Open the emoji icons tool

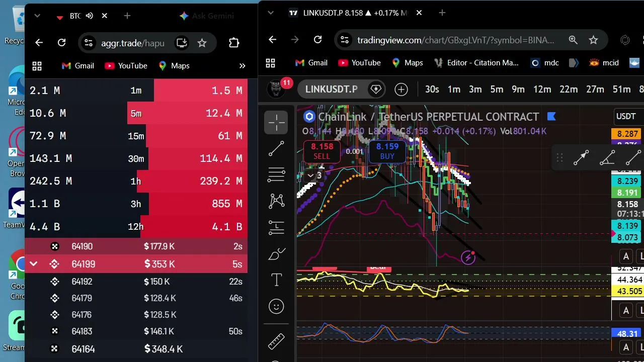276,306
